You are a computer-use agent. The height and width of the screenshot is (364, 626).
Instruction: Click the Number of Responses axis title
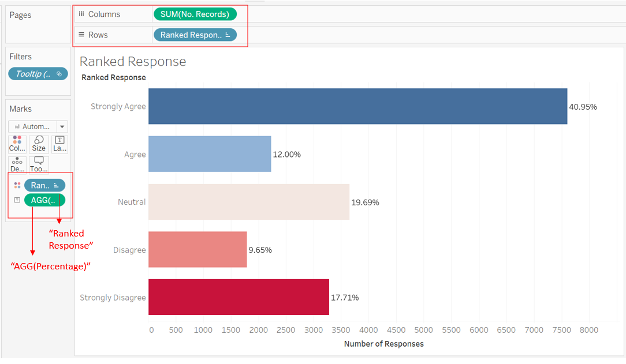[x=383, y=344]
